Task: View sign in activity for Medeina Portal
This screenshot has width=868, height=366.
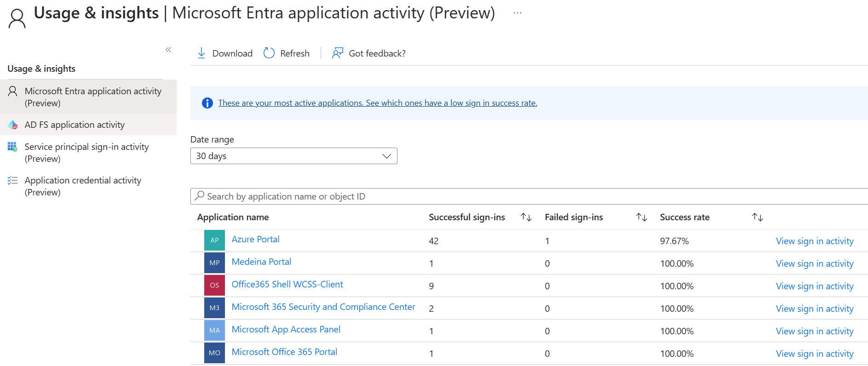Action: 815,263
